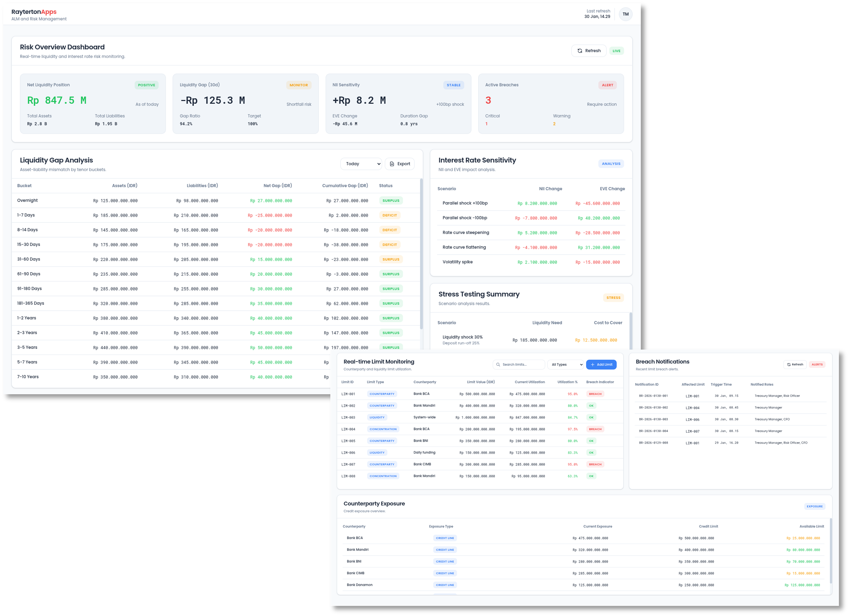Open notification BR-2026-0130-001
Viewport: 849px width, 616px height.
653,396
